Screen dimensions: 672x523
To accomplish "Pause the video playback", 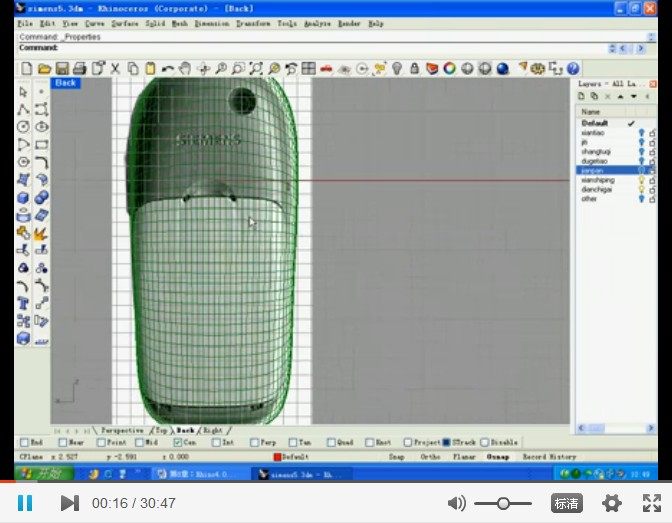I will 25,503.
